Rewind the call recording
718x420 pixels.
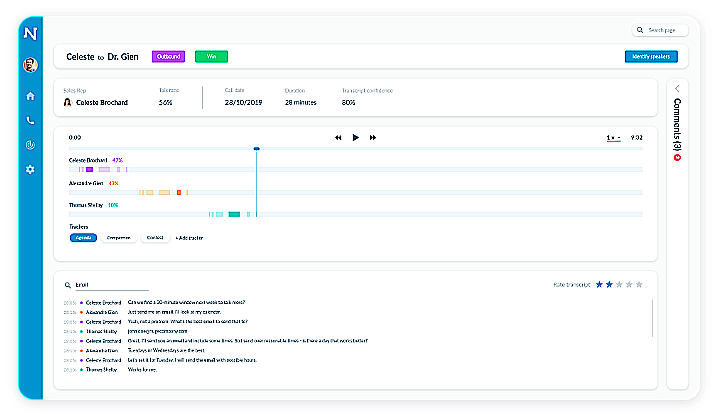pyautogui.click(x=338, y=137)
